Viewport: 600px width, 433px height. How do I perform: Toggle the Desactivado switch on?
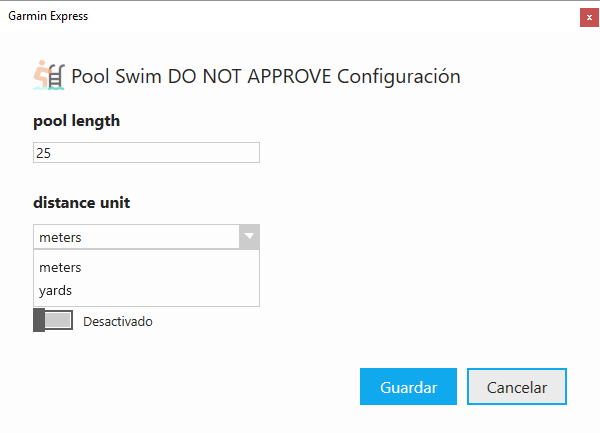[x=53, y=320]
